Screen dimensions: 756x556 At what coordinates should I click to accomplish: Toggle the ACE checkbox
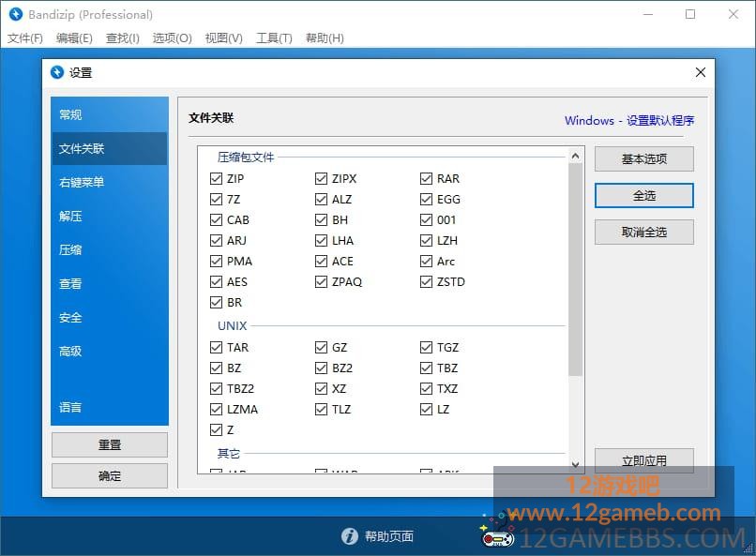click(x=321, y=262)
